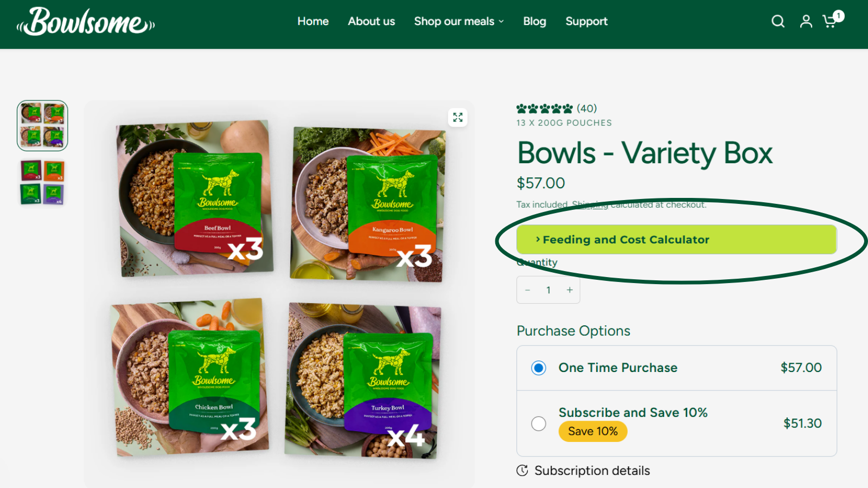Open the Blog page
The height and width of the screenshot is (488, 868).
pyautogui.click(x=534, y=21)
